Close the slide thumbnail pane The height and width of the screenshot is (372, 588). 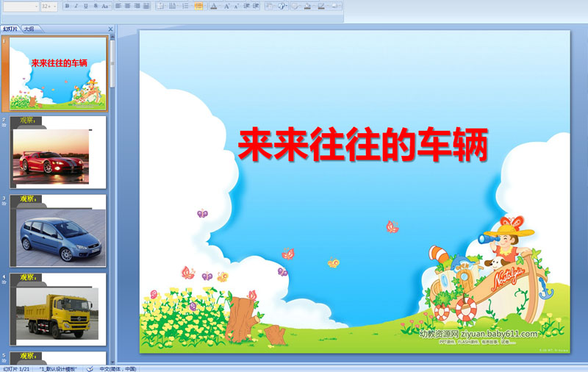[x=110, y=29]
